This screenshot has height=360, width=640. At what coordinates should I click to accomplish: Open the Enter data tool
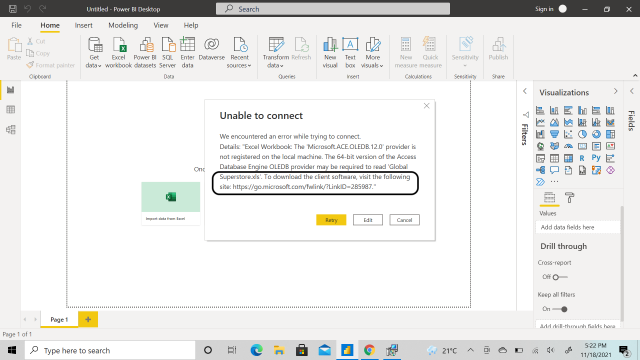coord(187,53)
